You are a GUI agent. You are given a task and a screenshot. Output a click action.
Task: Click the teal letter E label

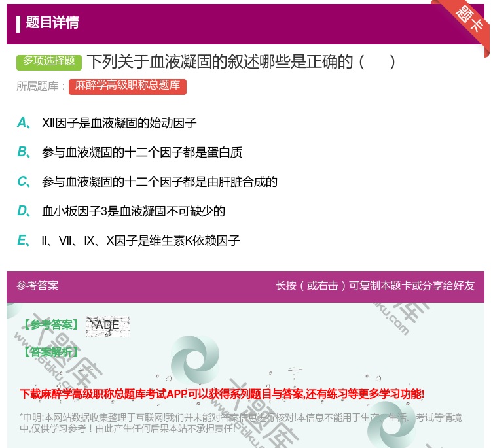coord(23,240)
